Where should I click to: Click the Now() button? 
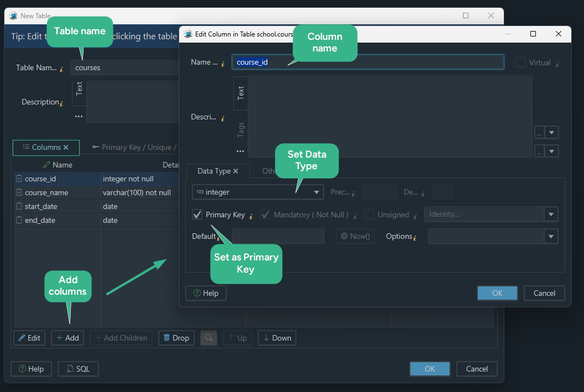click(x=355, y=237)
